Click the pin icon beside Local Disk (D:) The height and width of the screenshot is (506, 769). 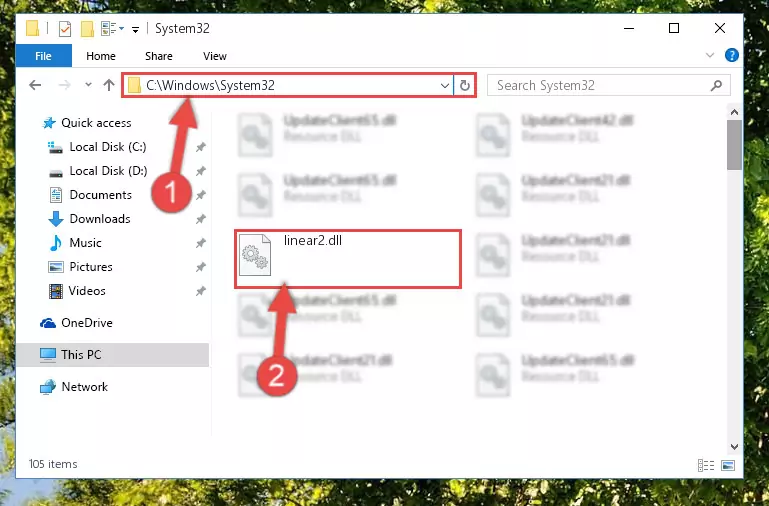click(201, 171)
